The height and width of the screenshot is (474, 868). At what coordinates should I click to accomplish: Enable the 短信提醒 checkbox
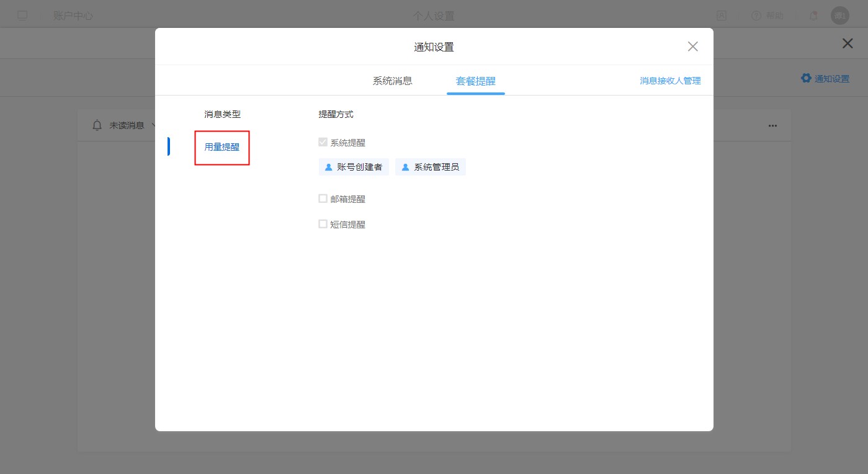[x=323, y=224]
